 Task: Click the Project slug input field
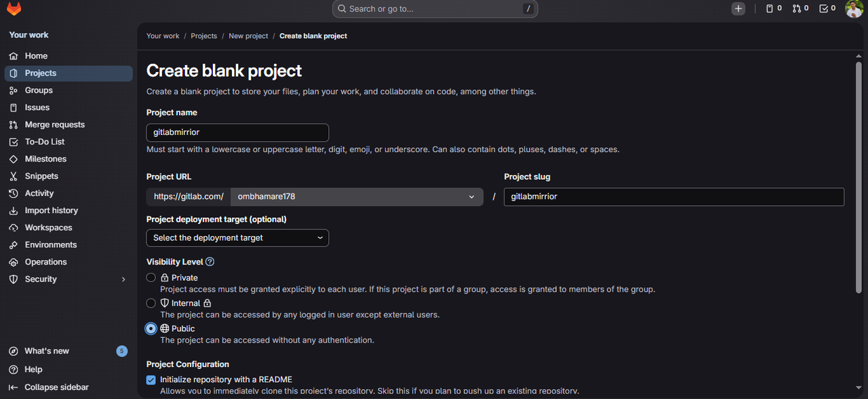(x=674, y=197)
